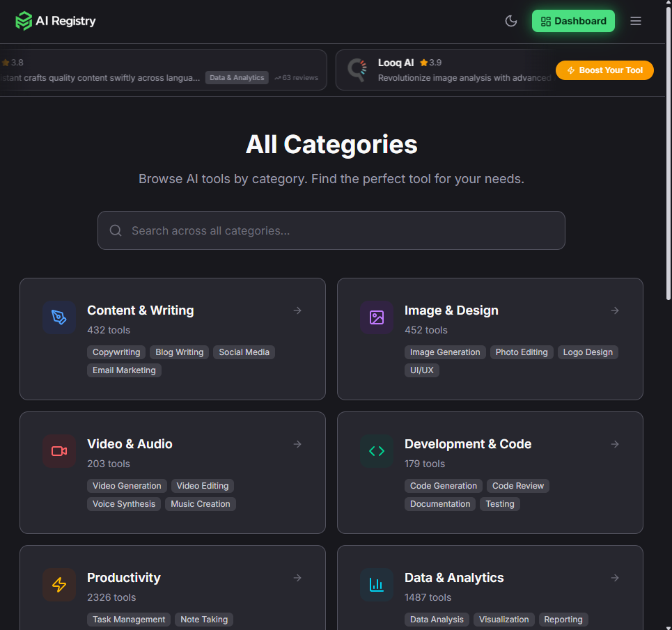Toggle dark mode with the moon icon
Screen dimensions: 672x630
pos(510,21)
